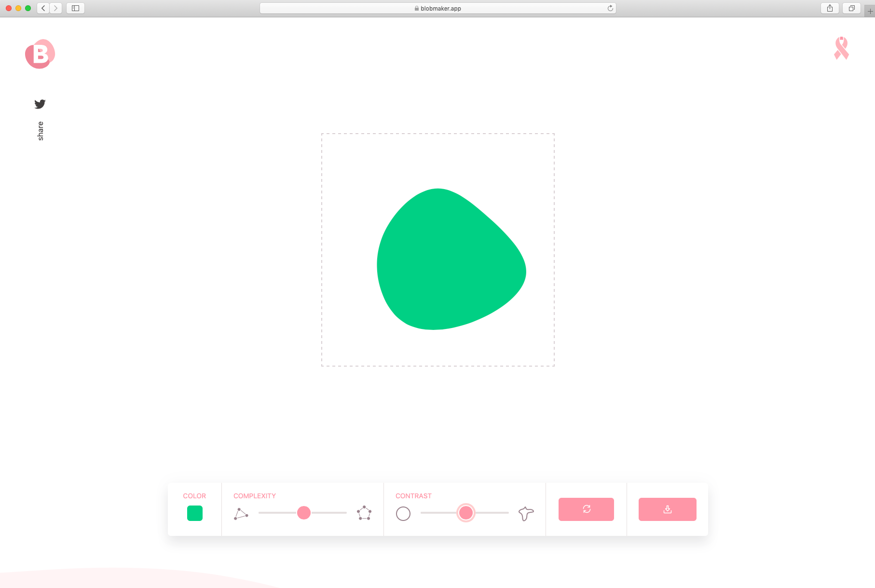This screenshot has width=875, height=588.
Task: Open the green color swatch picker
Action: [195, 513]
